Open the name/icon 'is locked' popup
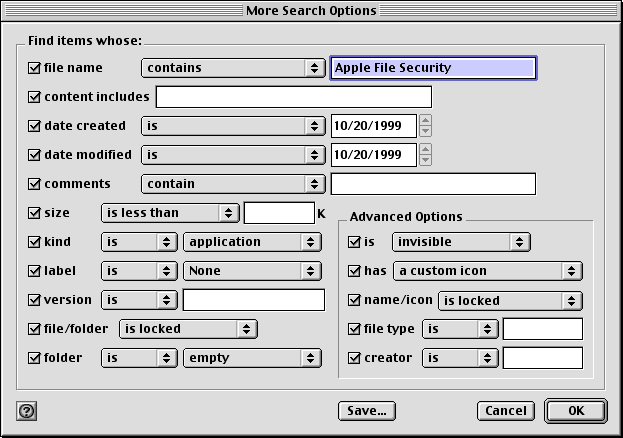The height and width of the screenshot is (438, 623). 510,301
